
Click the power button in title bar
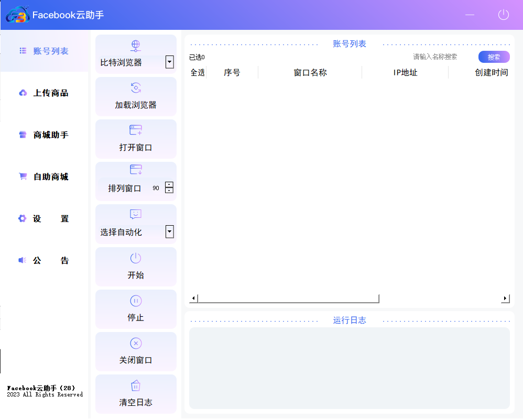pos(503,15)
